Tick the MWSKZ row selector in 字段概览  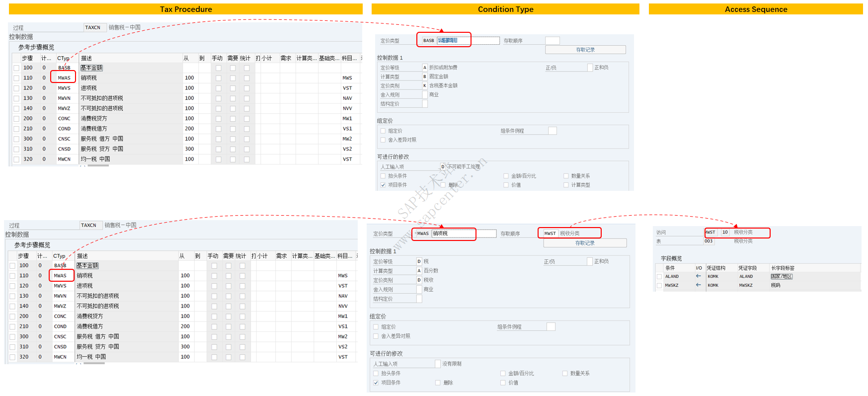coord(659,286)
